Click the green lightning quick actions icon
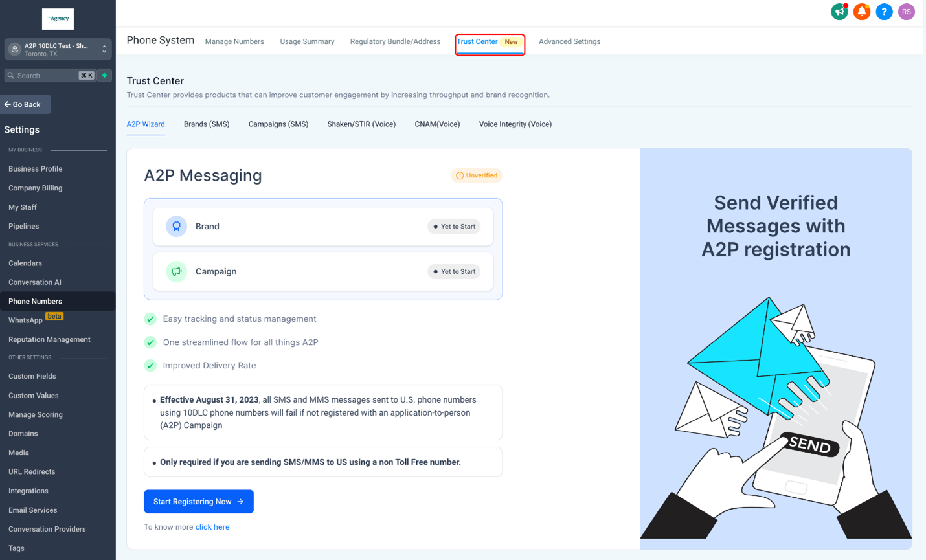 point(104,76)
